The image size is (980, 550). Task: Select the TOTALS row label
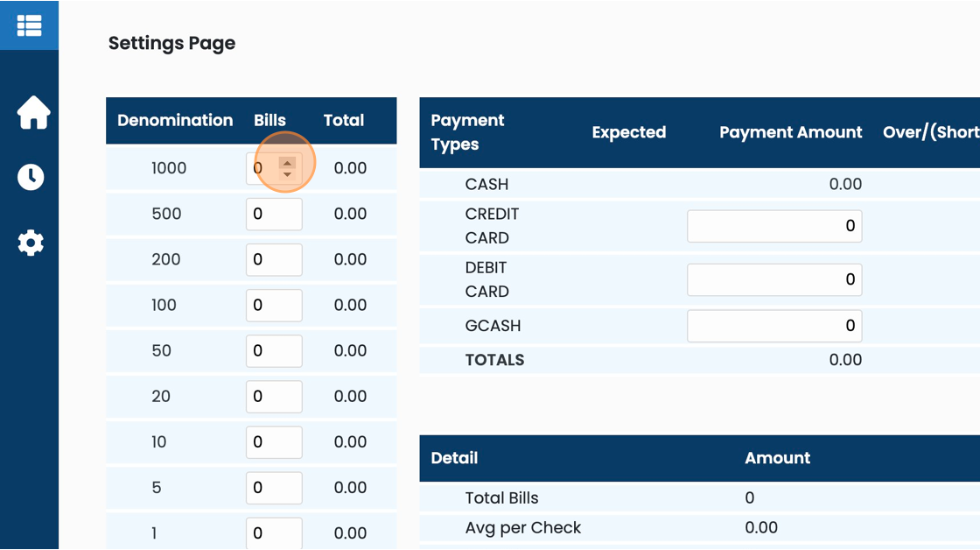click(x=495, y=361)
